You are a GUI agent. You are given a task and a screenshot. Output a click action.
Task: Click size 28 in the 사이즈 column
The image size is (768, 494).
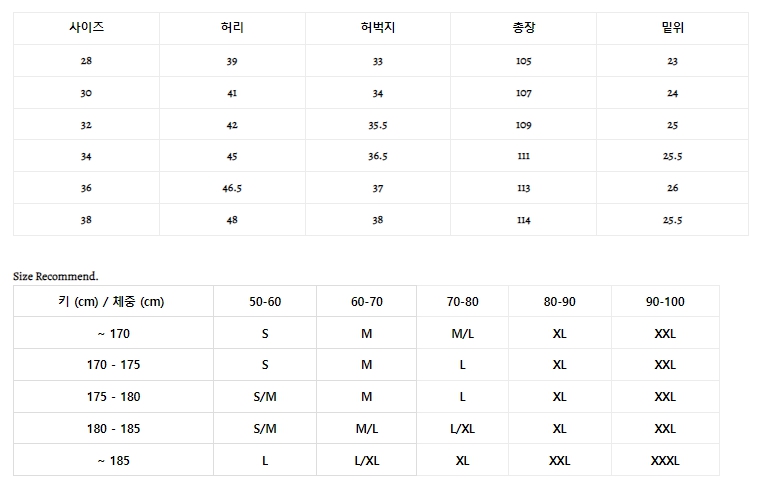pos(86,61)
